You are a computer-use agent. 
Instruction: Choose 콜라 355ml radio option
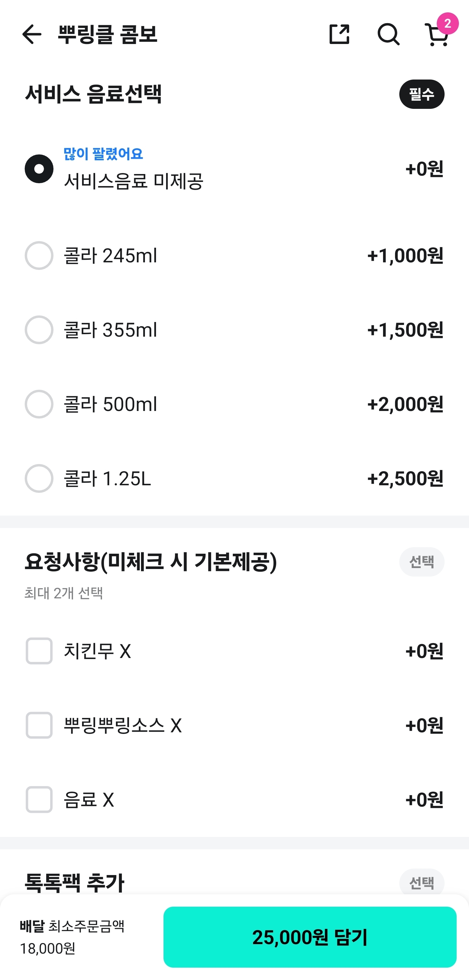pos(39,330)
